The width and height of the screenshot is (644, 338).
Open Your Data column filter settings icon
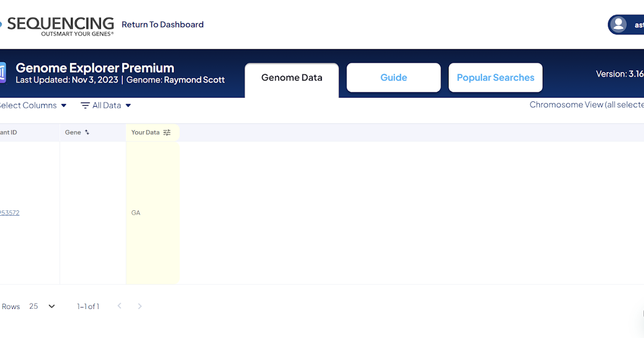point(167,133)
